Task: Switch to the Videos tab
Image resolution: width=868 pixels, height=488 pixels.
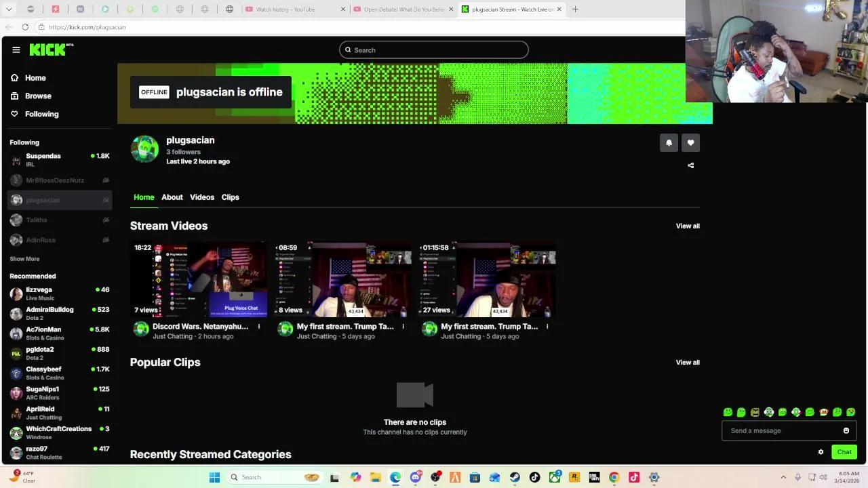Action: [x=201, y=197]
